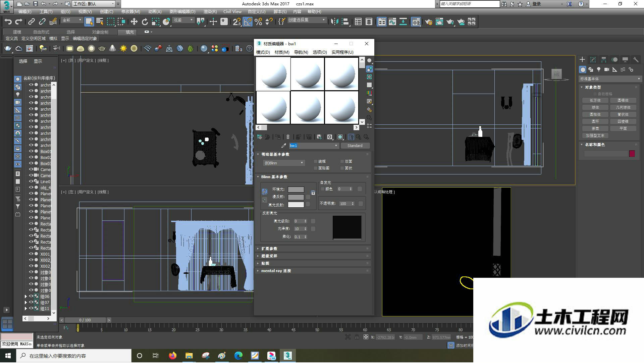Enable the 线框 wire checkbox
The width and height of the screenshot is (644, 363).
coord(316,161)
